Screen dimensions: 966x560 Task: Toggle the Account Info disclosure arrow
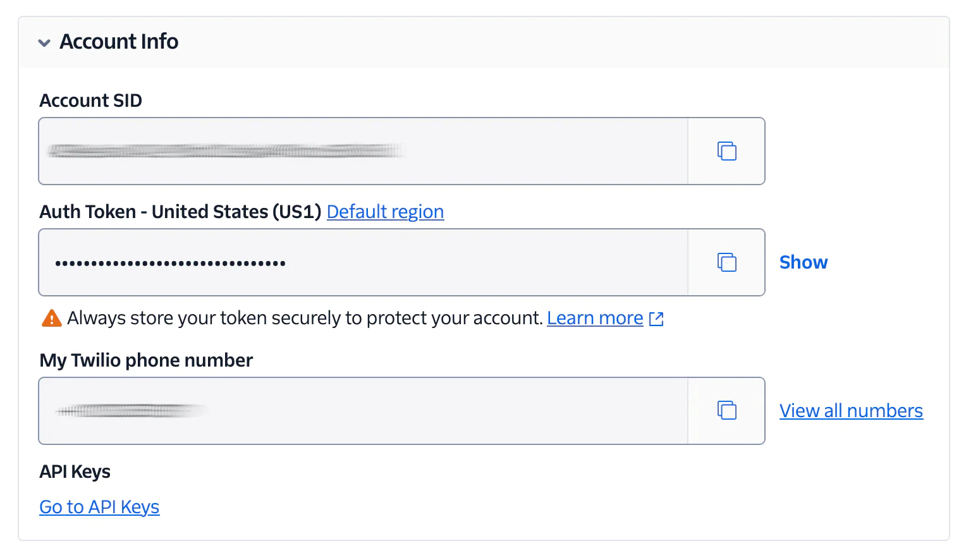click(44, 42)
